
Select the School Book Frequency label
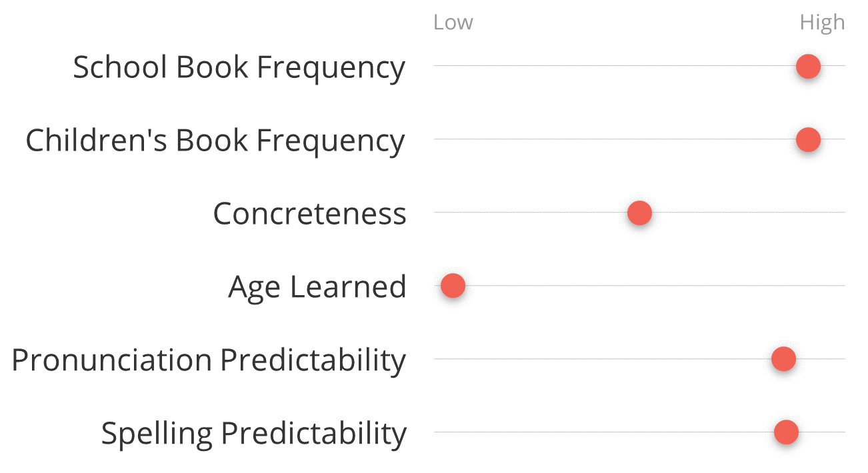pos(239,67)
